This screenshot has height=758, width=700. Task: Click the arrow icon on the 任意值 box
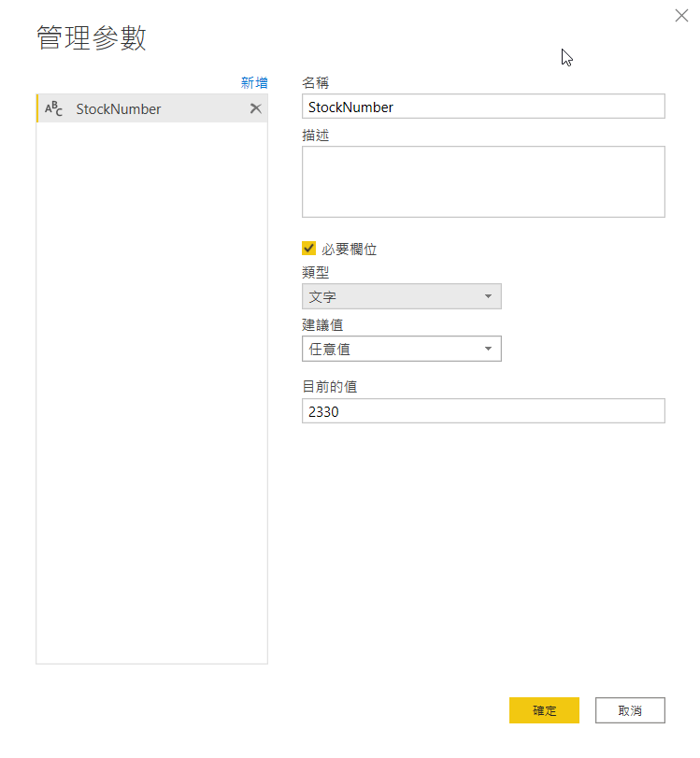pyautogui.click(x=488, y=350)
